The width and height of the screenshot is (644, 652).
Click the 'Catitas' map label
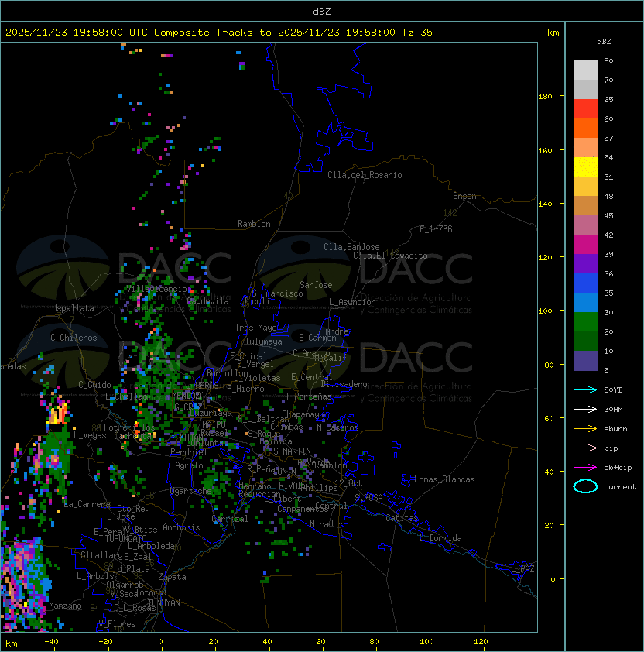[402, 518]
